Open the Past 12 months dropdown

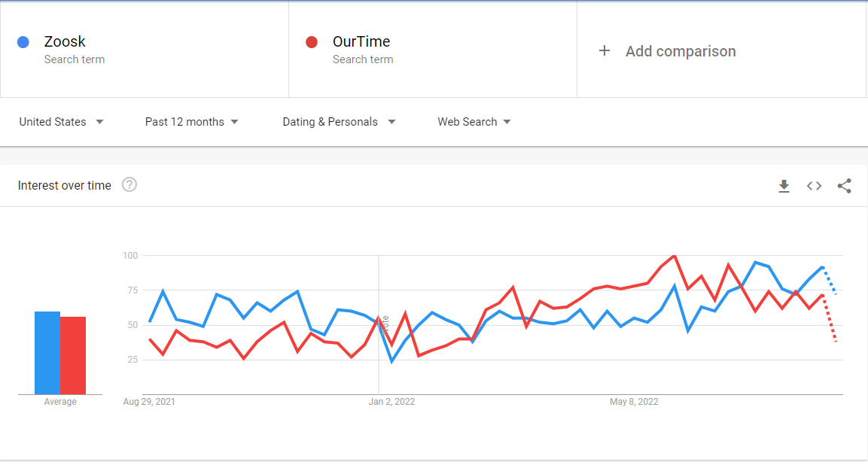click(x=191, y=122)
